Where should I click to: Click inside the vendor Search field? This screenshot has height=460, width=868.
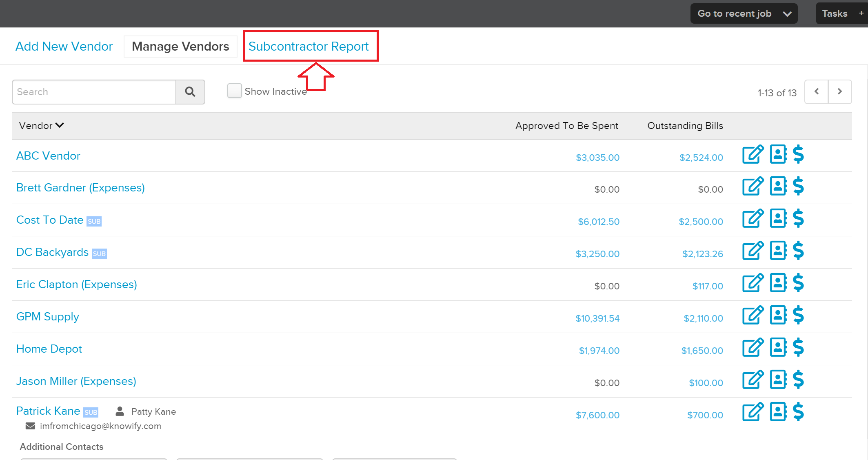pyautogui.click(x=94, y=92)
